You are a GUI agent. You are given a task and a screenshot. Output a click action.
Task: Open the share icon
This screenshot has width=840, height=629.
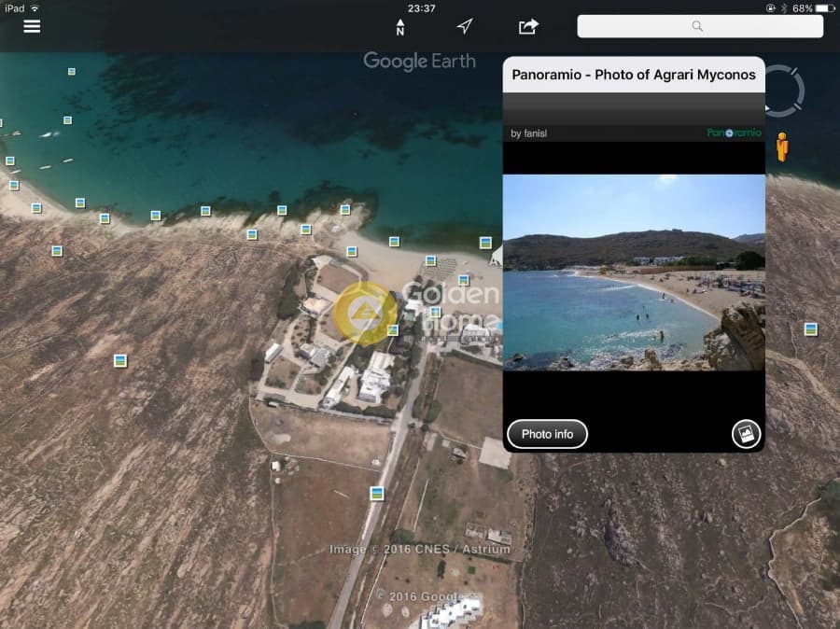(x=528, y=26)
